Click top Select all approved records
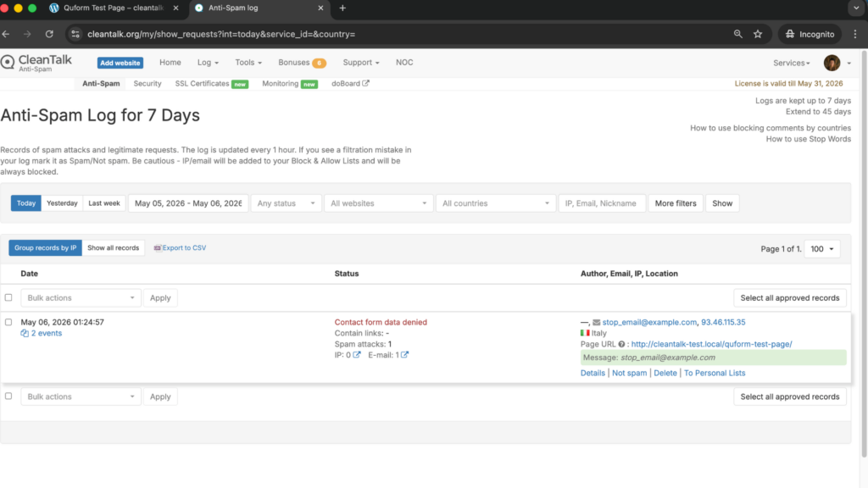 790,297
